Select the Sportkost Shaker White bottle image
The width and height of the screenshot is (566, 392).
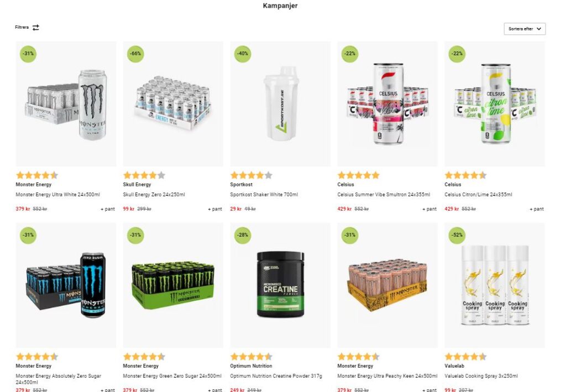(280, 104)
